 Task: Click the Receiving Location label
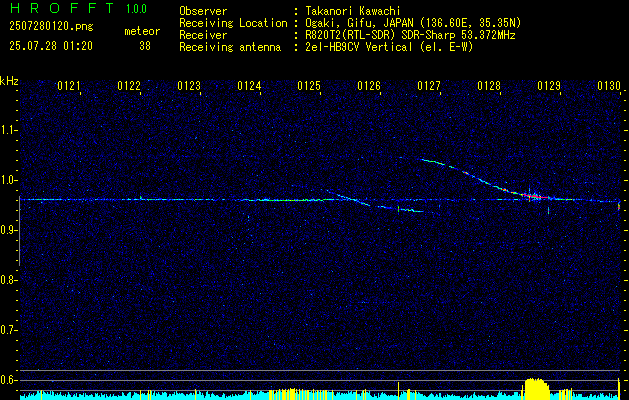pyautogui.click(x=233, y=23)
